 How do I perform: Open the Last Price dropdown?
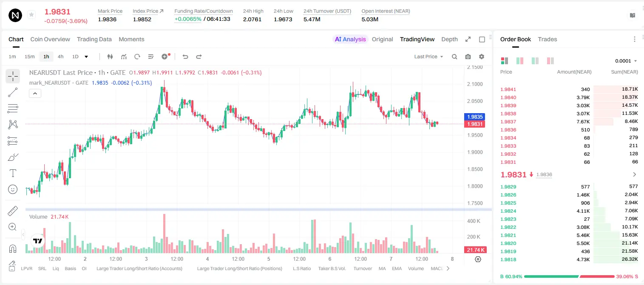428,57
